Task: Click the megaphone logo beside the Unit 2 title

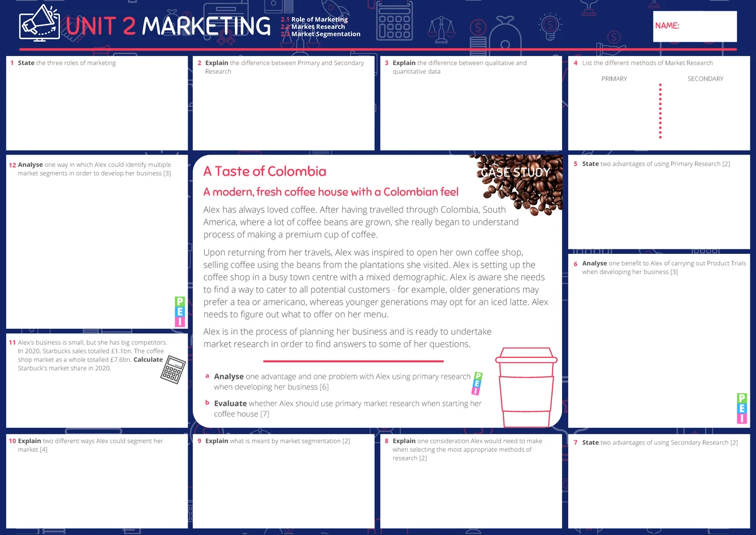Action: point(40,23)
